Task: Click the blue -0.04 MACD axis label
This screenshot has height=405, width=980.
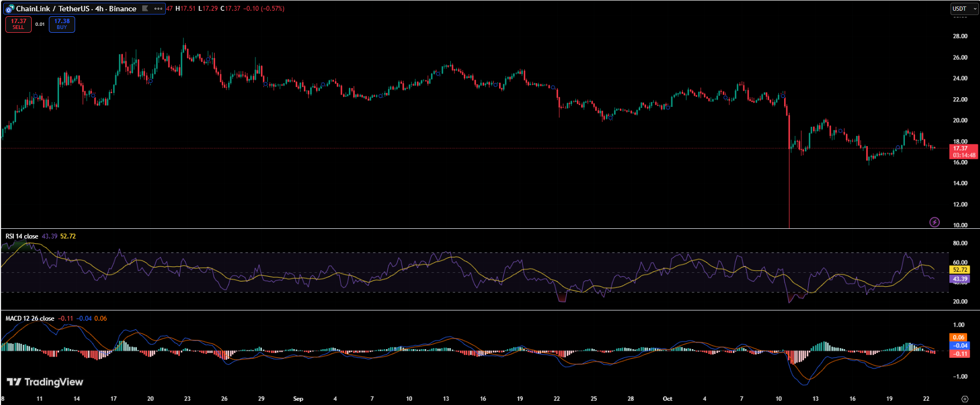Action: coord(959,345)
